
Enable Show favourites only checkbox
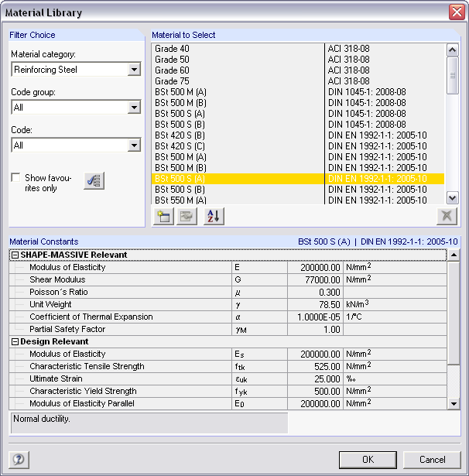15,177
